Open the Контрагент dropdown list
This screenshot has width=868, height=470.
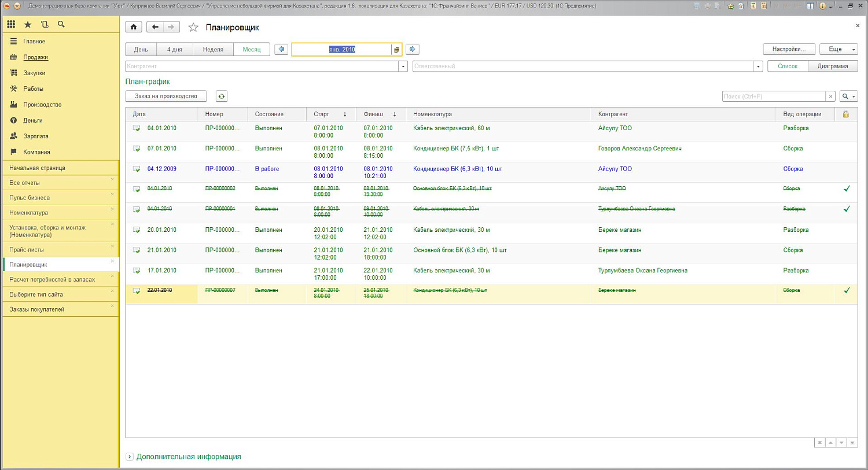pos(403,66)
